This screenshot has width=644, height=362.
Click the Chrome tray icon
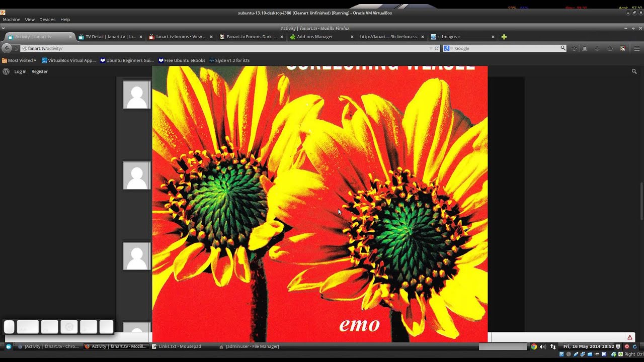(534, 346)
